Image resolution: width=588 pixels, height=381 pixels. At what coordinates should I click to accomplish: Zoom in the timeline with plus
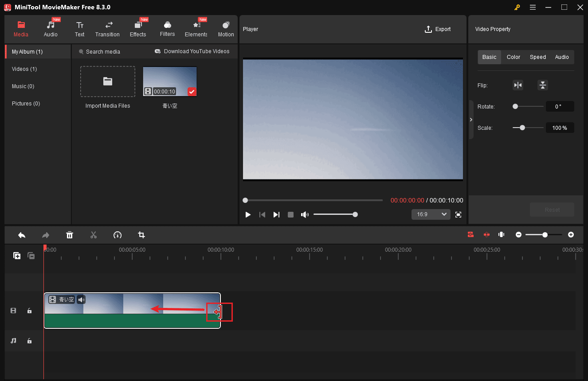[x=571, y=234]
